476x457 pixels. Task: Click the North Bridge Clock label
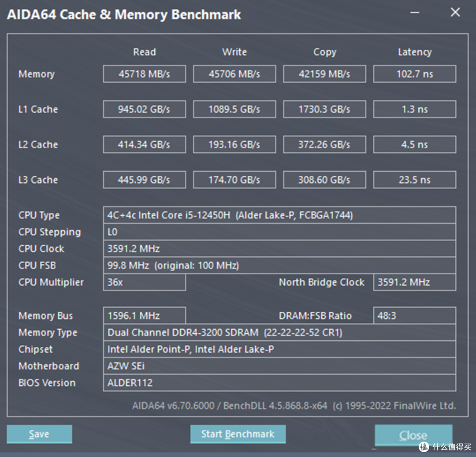pos(321,282)
